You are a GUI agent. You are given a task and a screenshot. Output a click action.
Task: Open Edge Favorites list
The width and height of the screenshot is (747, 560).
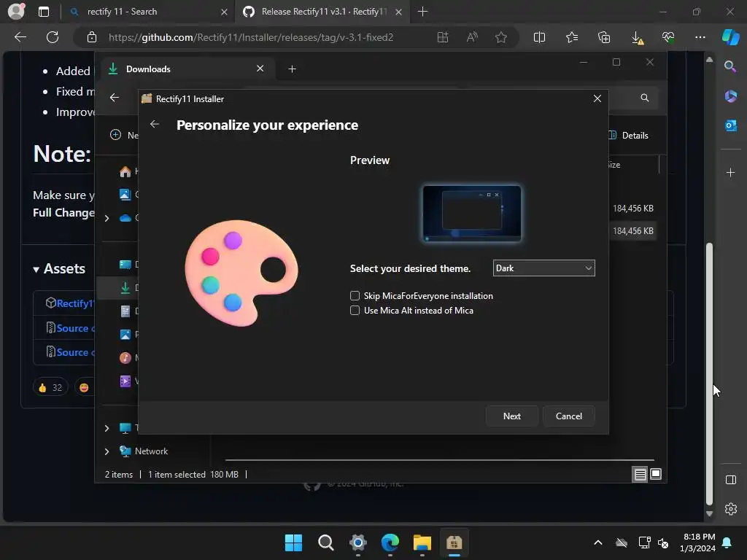[x=572, y=37]
